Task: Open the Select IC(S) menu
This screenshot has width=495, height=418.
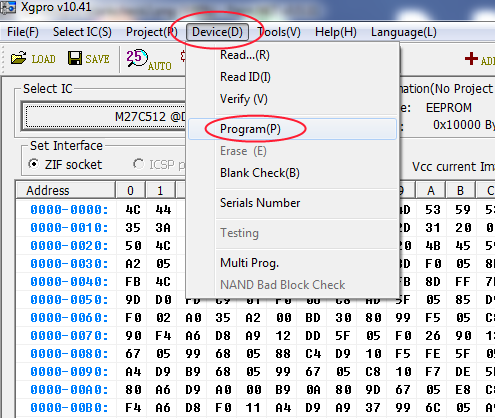Action: [x=82, y=32]
